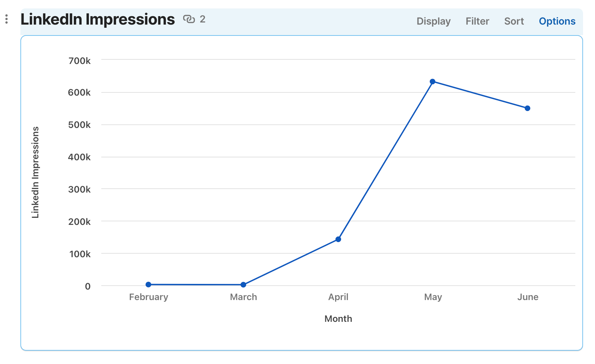Open the Sort menu
This screenshot has width=595, height=364.
coord(514,21)
